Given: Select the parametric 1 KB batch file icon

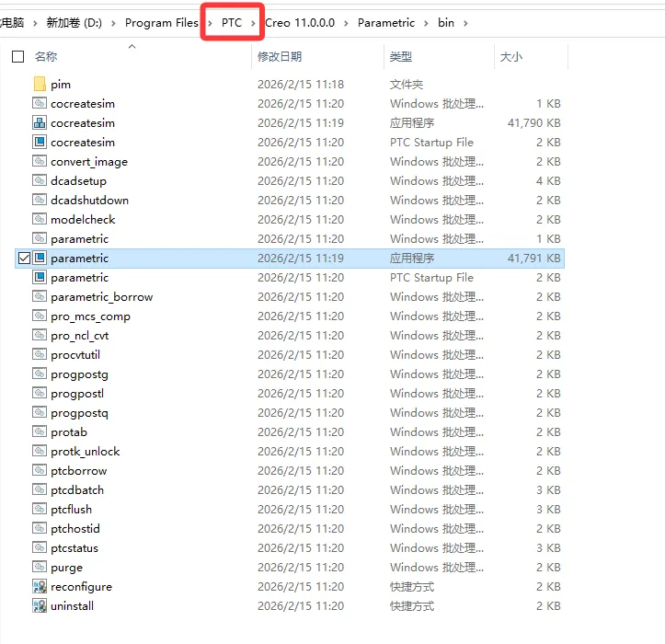Looking at the screenshot, I should pyautogui.click(x=40, y=238).
